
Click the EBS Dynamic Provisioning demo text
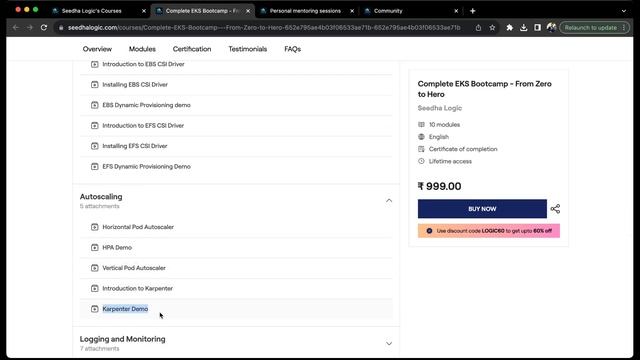[147, 105]
